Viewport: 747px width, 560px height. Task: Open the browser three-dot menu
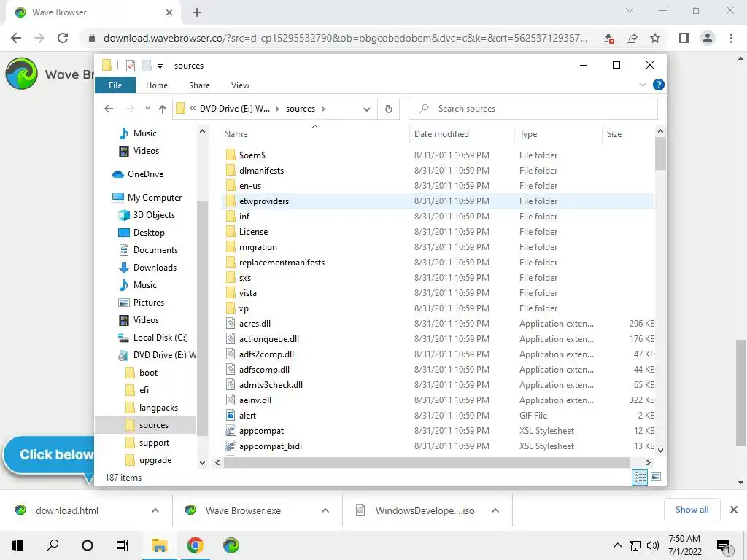point(731,38)
